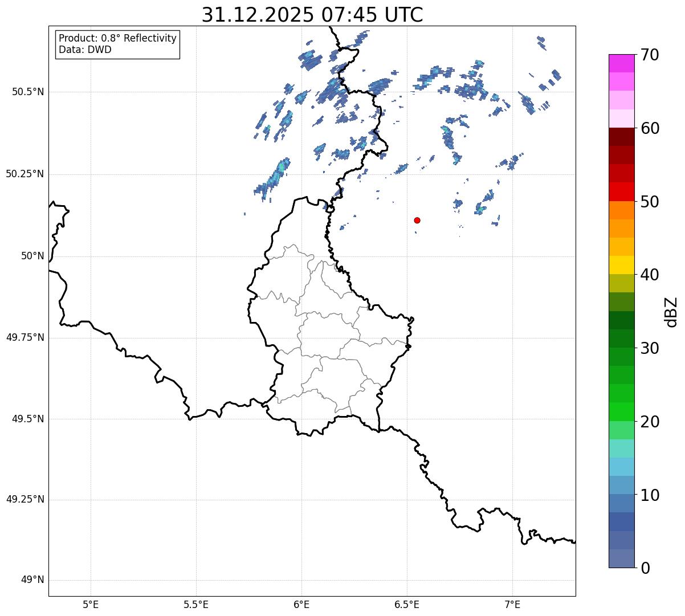This screenshot has height=616, width=685.
Task: Click the colorbar tick label 0
Action: point(645,568)
